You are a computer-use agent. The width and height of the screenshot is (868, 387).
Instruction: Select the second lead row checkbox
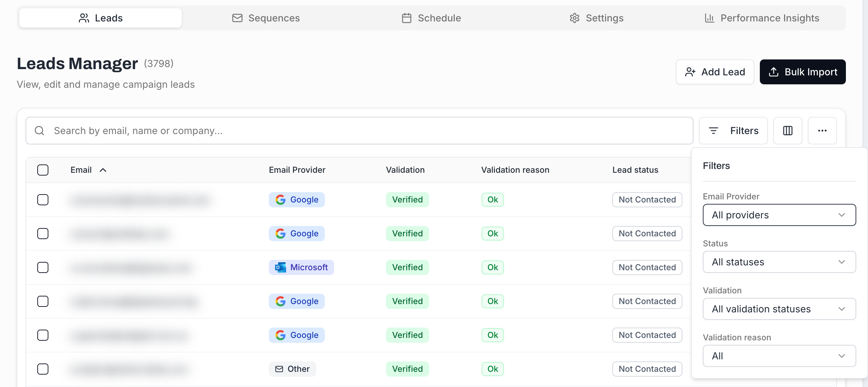(43, 234)
